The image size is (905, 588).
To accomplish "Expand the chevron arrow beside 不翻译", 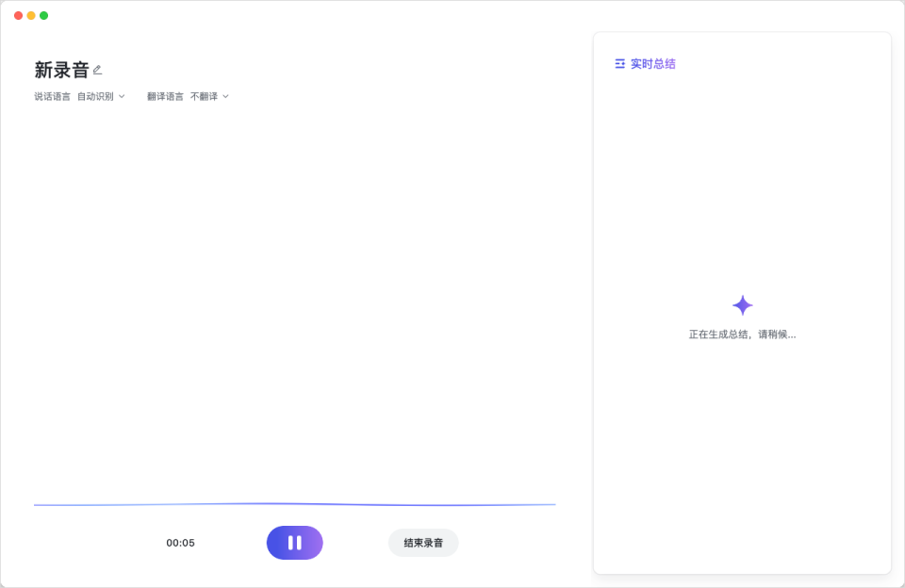I will 225,96.
